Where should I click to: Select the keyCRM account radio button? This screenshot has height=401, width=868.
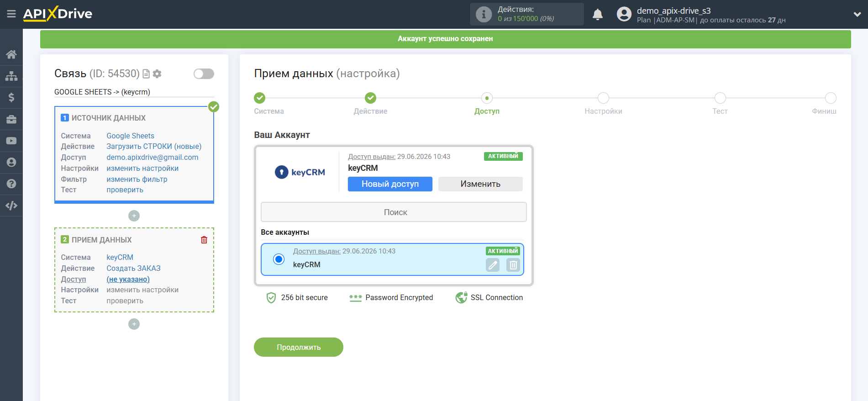tap(279, 259)
